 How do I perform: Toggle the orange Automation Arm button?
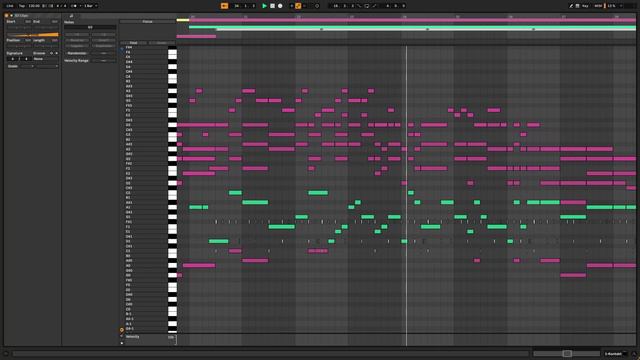click(298, 6)
